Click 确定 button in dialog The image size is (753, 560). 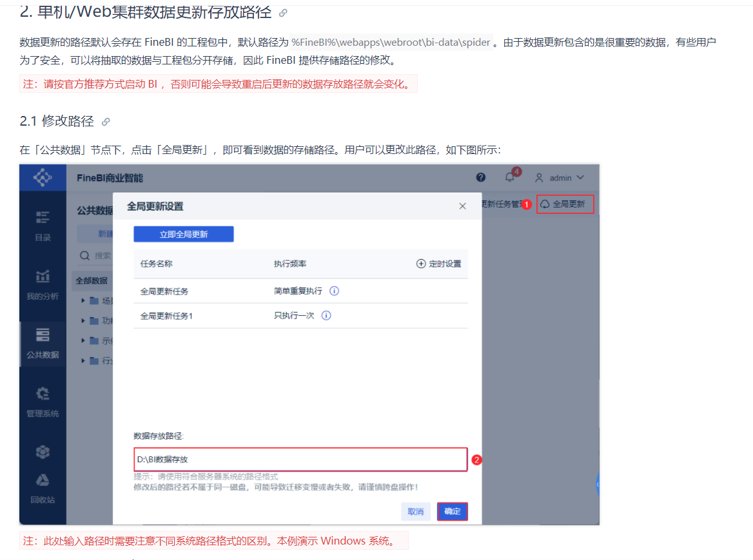pyautogui.click(x=453, y=512)
